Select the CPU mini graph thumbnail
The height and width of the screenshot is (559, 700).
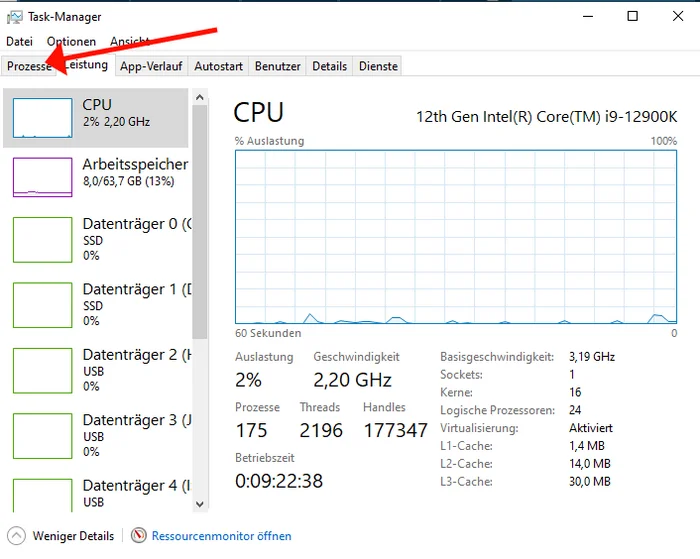click(42, 118)
